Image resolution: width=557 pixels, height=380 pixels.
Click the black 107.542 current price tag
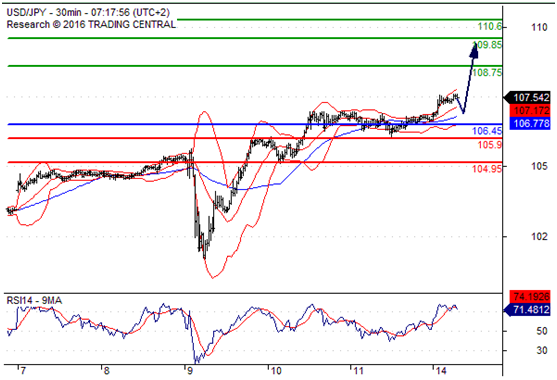(x=527, y=97)
